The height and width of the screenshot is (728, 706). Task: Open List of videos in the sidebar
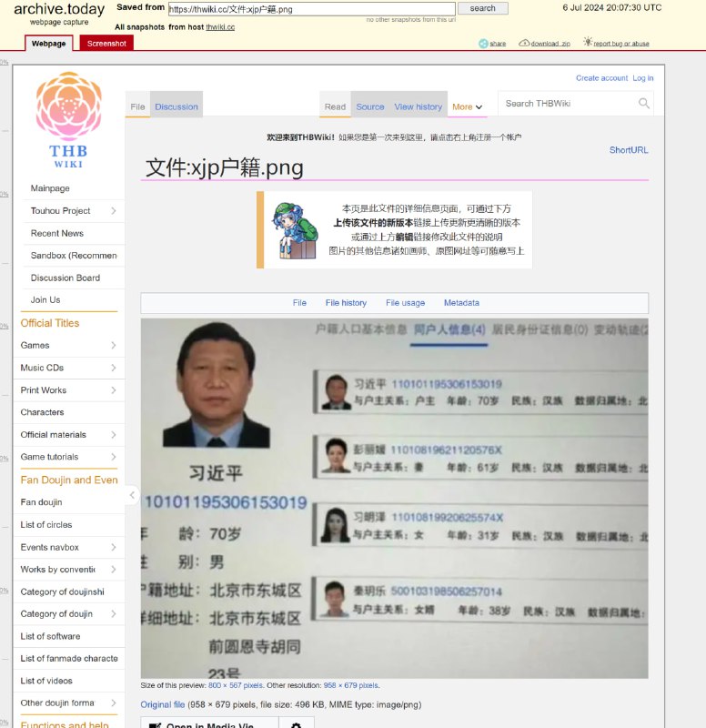pos(46,681)
